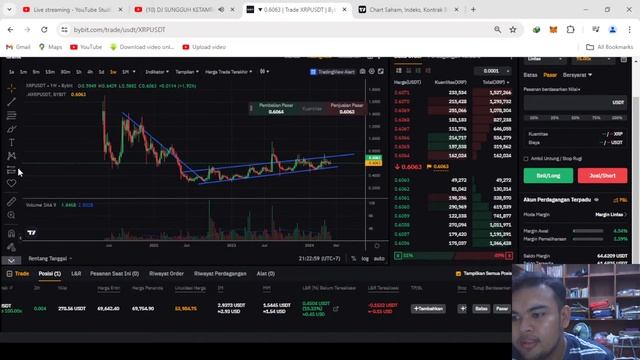This screenshot has height=360, width=640.
Task: Click the +Tambahkan TP/SL button
Action: (x=428, y=309)
